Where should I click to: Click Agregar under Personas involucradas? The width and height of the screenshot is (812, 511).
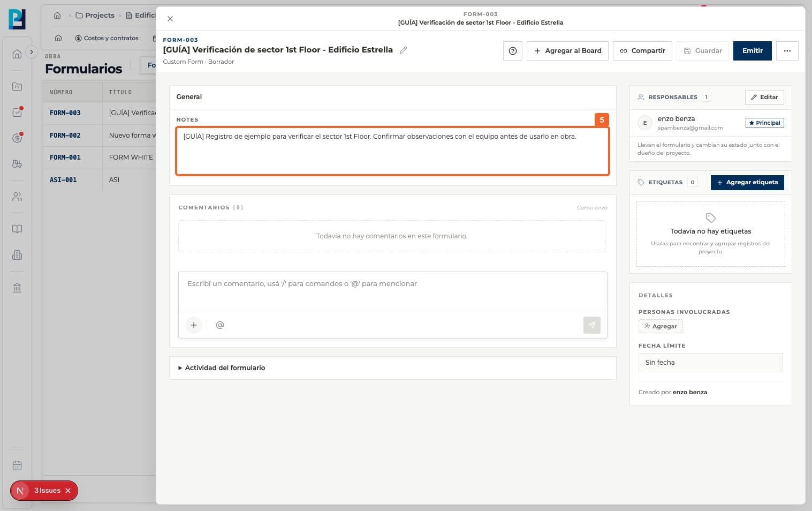661,326
